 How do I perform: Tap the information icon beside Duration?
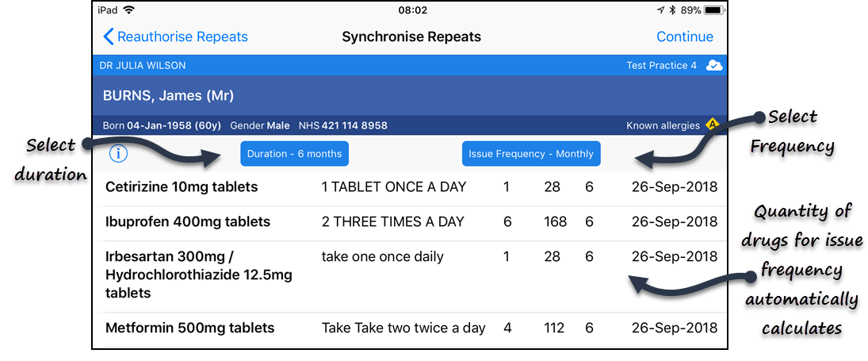(118, 153)
